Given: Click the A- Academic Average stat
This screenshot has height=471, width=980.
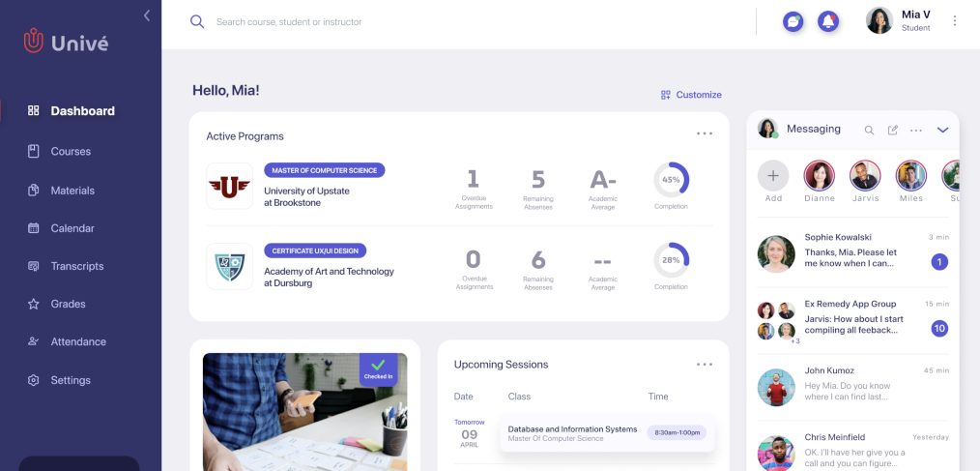Looking at the screenshot, I should (x=603, y=189).
